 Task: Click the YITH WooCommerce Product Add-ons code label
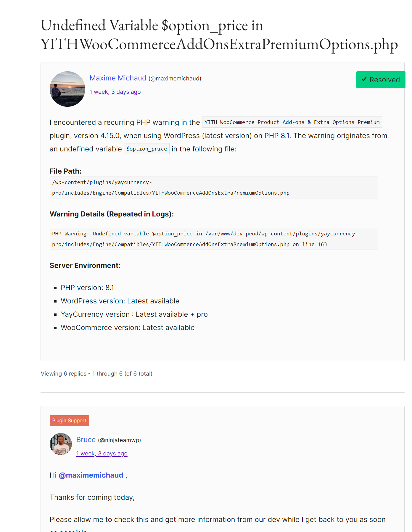click(x=292, y=122)
